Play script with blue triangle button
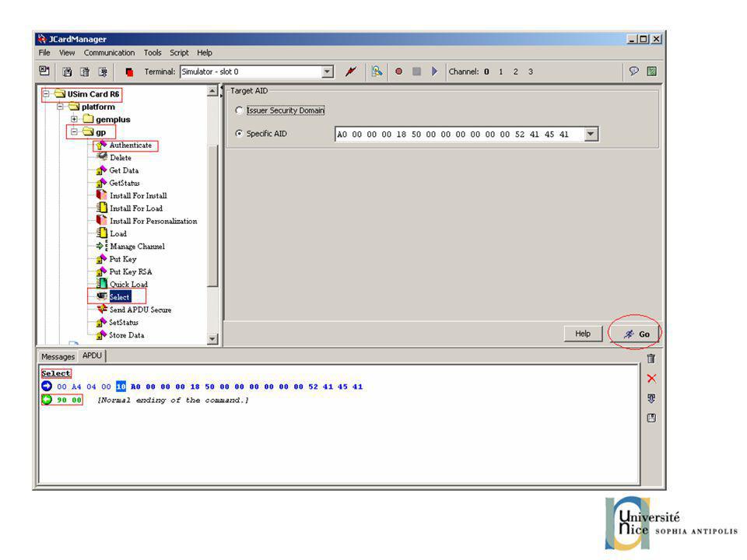 coord(434,72)
